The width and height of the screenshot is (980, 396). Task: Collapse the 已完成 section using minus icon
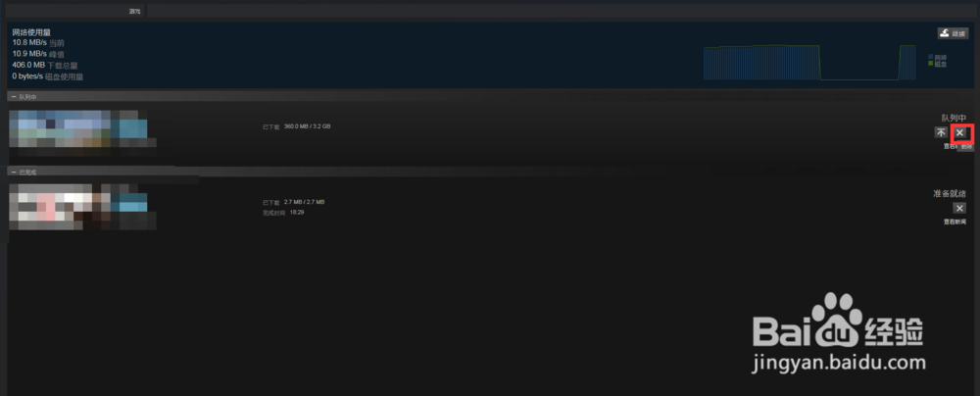(x=14, y=172)
